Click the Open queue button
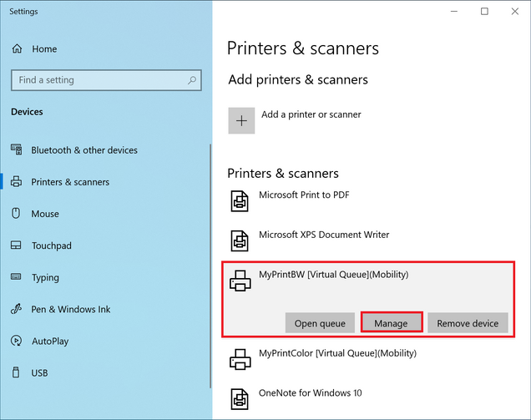Viewport: 531px width, 420px height. click(x=320, y=323)
